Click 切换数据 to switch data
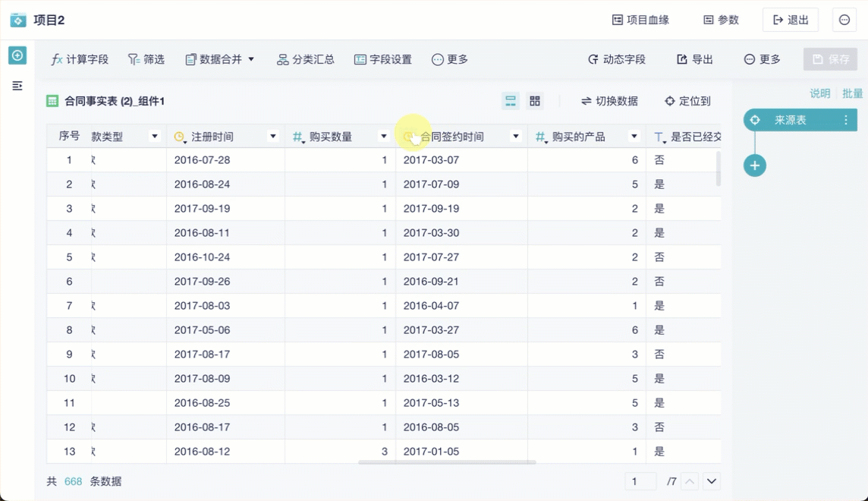Screen dimensions: 868x501 (x=609, y=101)
